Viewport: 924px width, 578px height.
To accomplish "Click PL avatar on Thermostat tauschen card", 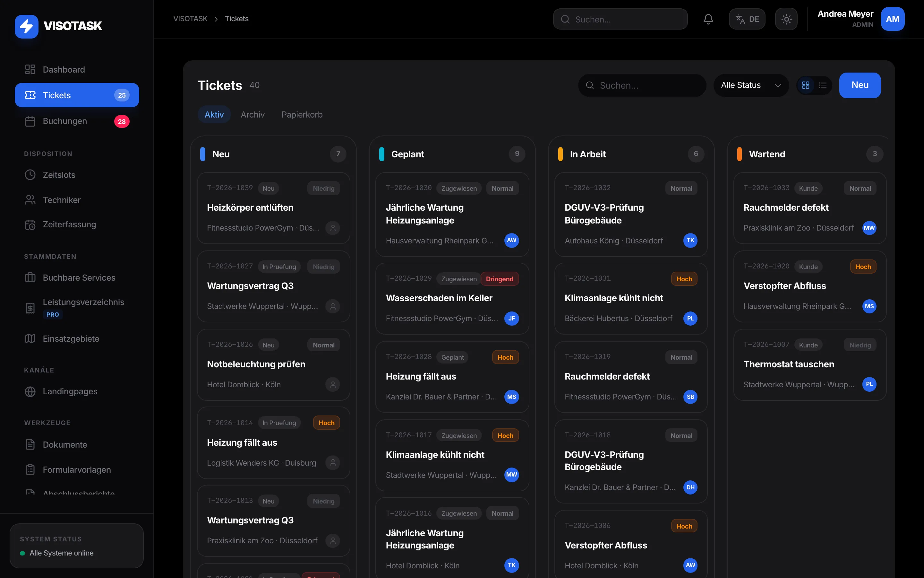I will pos(869,385).
